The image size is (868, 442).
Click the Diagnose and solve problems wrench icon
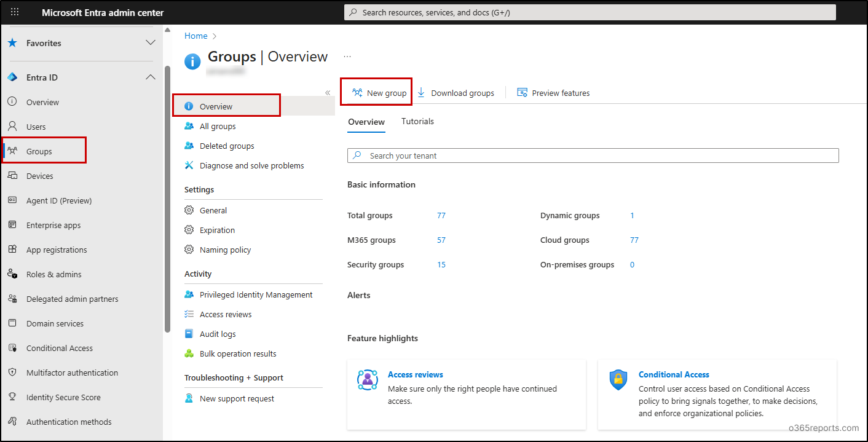click(x=189, y=165)
